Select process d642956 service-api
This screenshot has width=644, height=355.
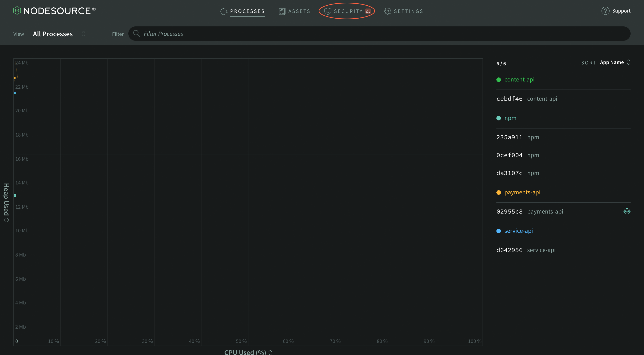click(x=563, y=250)
